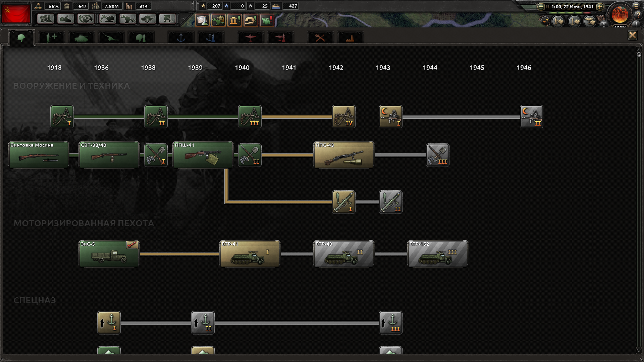
Task: Switch to the artillery cannon tab
Action: [x=111, y=38]
